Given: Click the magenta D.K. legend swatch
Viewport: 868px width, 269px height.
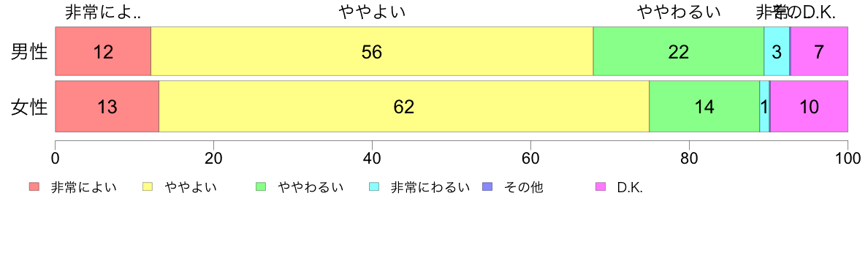Looking at the screenshot, I should [x=600, y=187].
